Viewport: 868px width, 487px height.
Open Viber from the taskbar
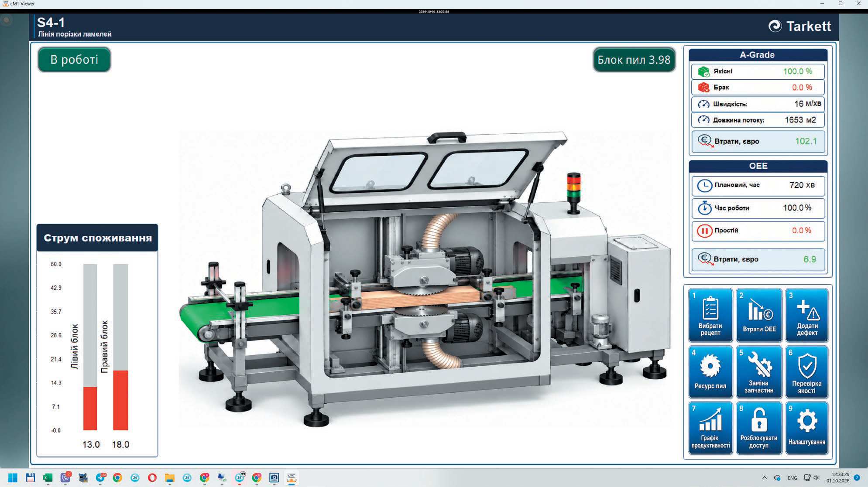65,478
